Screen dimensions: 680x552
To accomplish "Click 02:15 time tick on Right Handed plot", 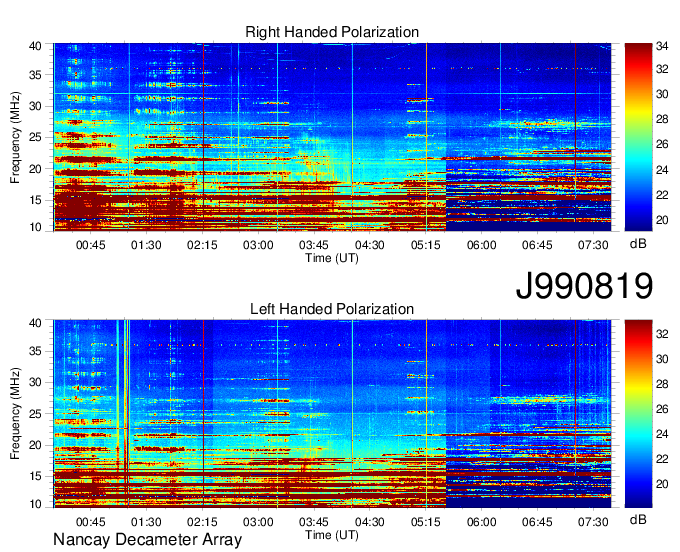I will 202,245.
